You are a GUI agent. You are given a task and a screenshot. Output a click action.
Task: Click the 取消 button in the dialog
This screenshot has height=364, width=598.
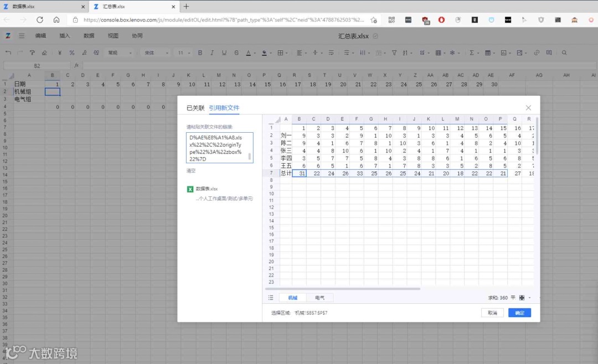(492, 313)
